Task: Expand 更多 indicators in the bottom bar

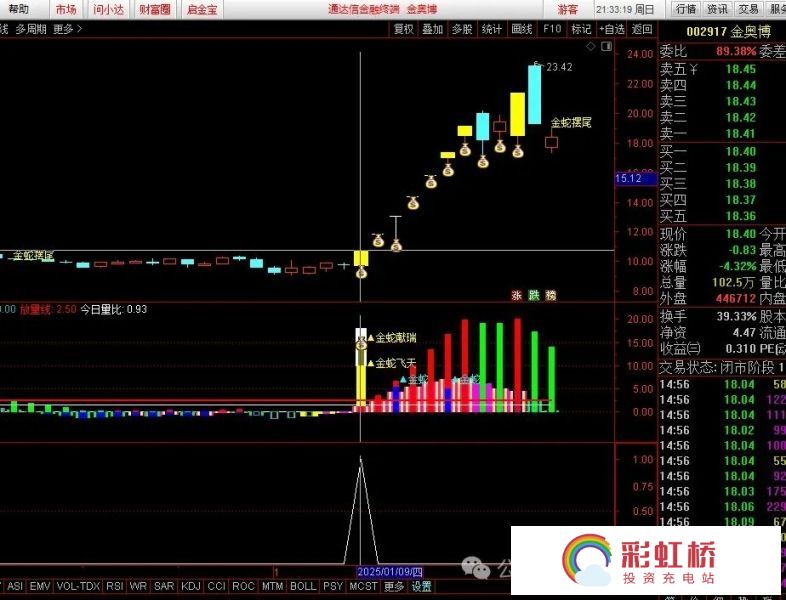Action: [394, 586]
